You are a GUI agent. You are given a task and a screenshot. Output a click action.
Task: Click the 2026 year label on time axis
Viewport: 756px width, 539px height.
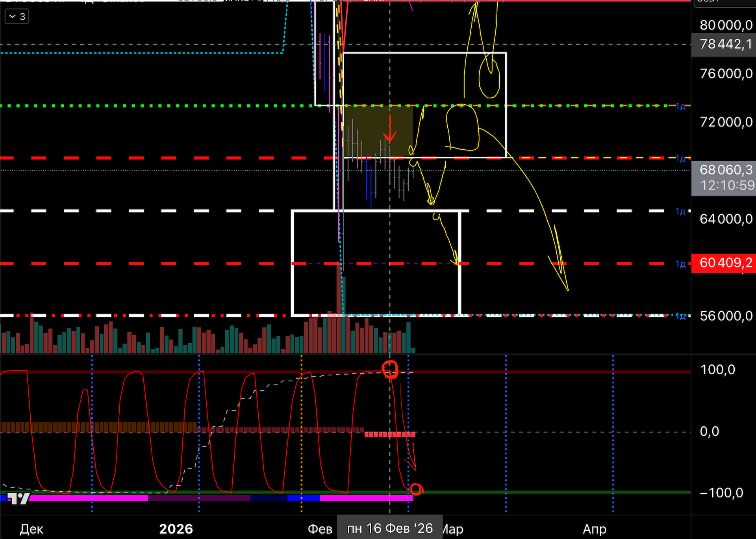pyautogui.click(x=176, y=529)
